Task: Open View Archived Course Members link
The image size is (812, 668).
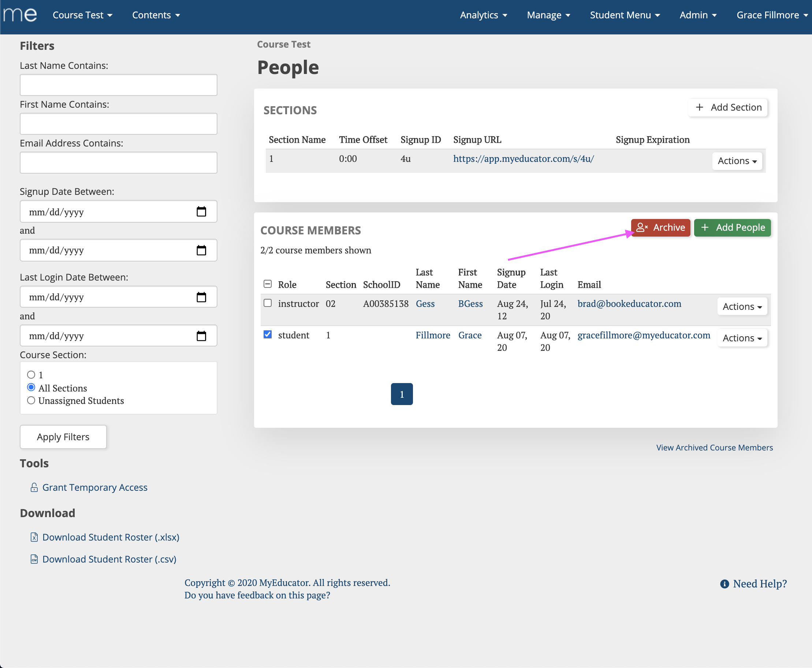Action: click(x=714, y=448)
